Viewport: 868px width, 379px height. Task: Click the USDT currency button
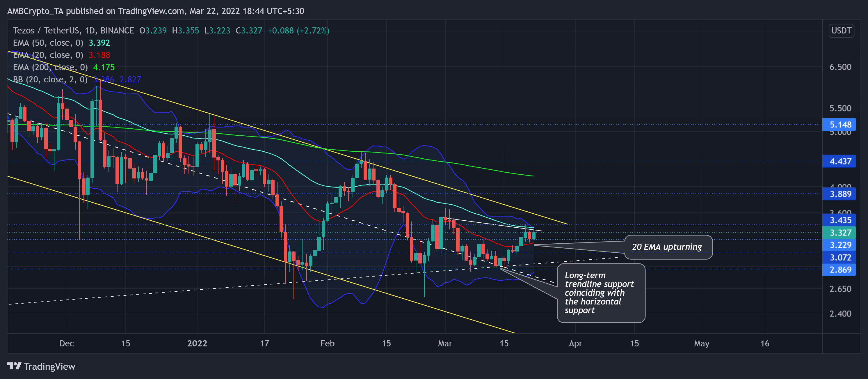(x=841, y=31)
